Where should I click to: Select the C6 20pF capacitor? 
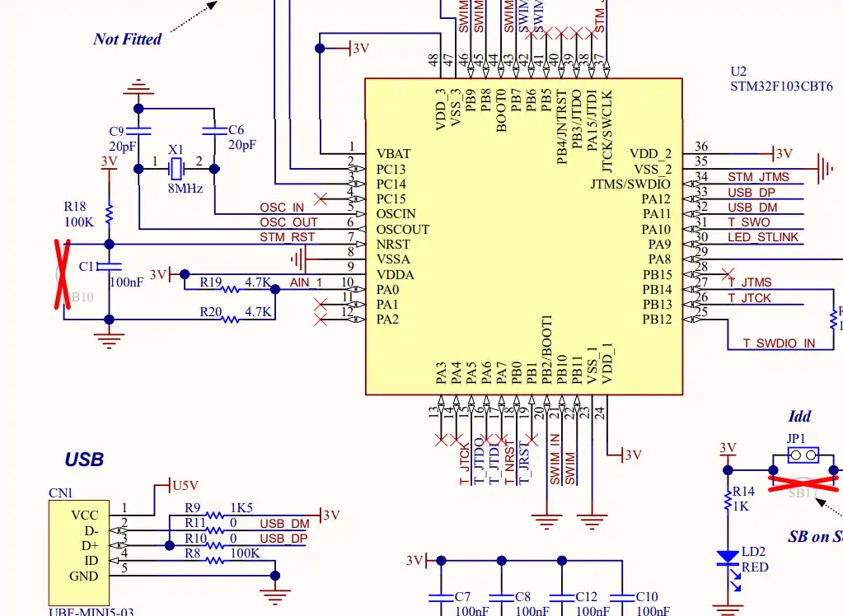point(214,130)
